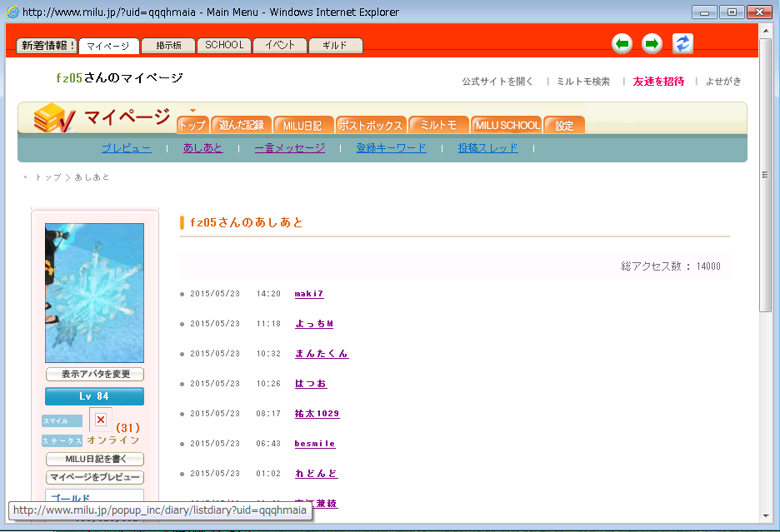This screenshot has height=532, width=780.
Task: Switch to the SCHOOL tab
Action: [x=224, y=46]
